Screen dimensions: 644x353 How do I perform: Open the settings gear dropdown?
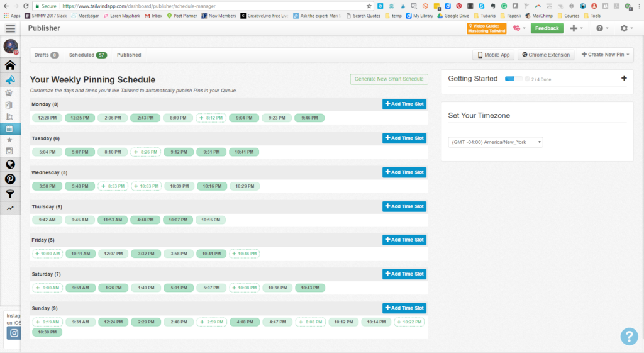tap(626, 28)
